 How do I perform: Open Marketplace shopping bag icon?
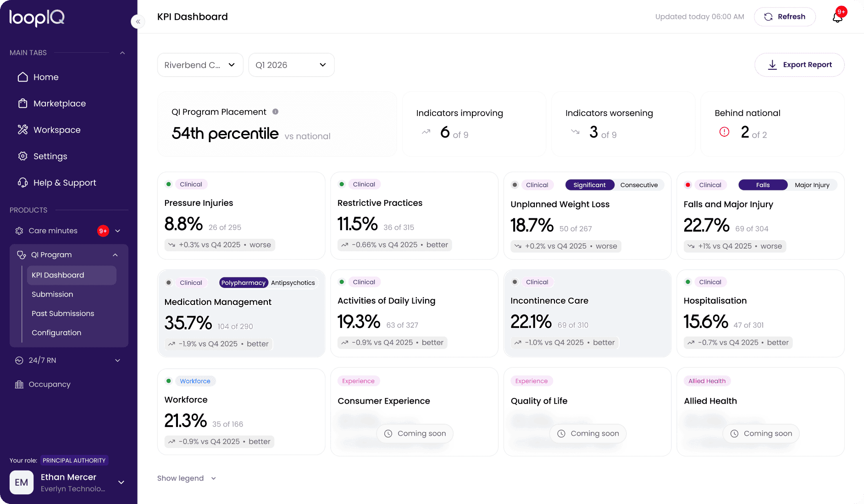pyautogui.click(x=23, y=104)
